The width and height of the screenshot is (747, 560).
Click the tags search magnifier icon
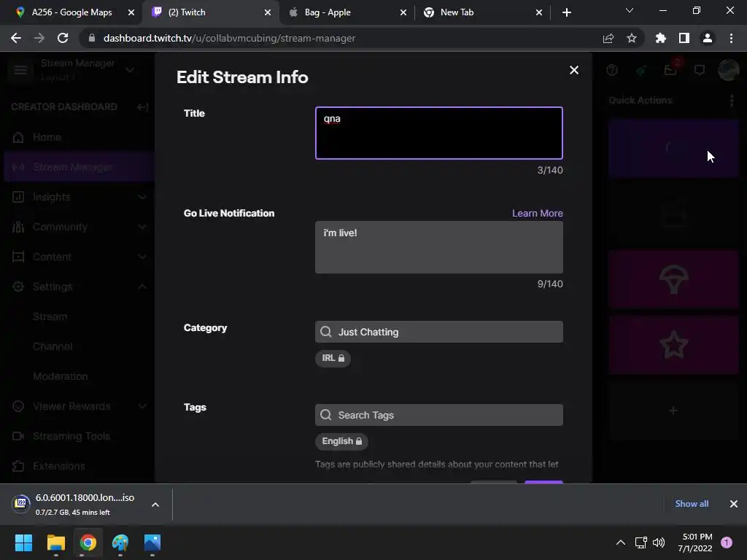[326, 415]
